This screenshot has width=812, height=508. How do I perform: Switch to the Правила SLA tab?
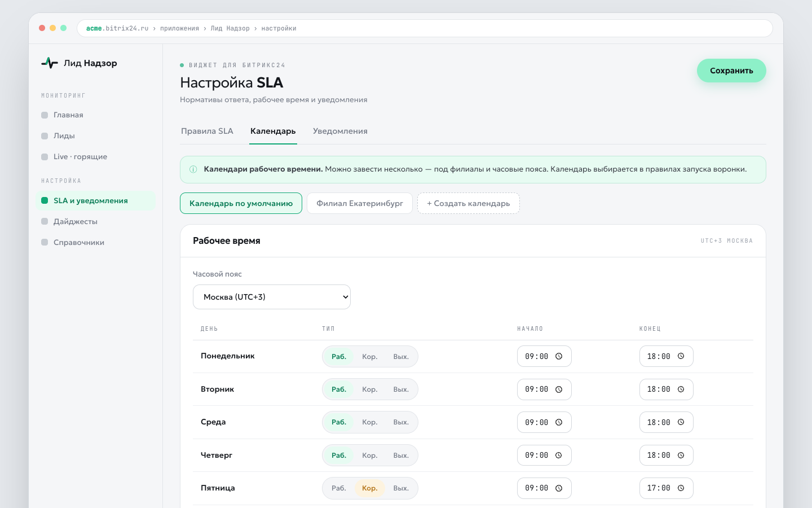pyautogui.click(x=207, y=131)
